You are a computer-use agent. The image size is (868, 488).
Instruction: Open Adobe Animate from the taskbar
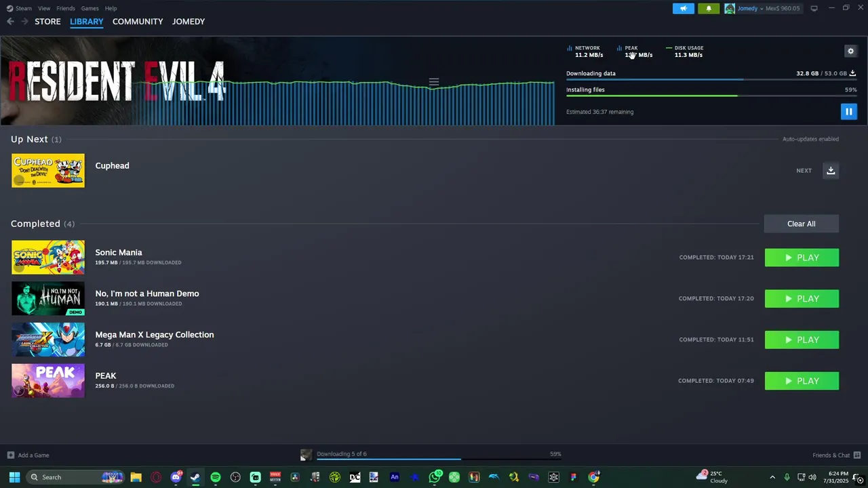click(395, 477)
